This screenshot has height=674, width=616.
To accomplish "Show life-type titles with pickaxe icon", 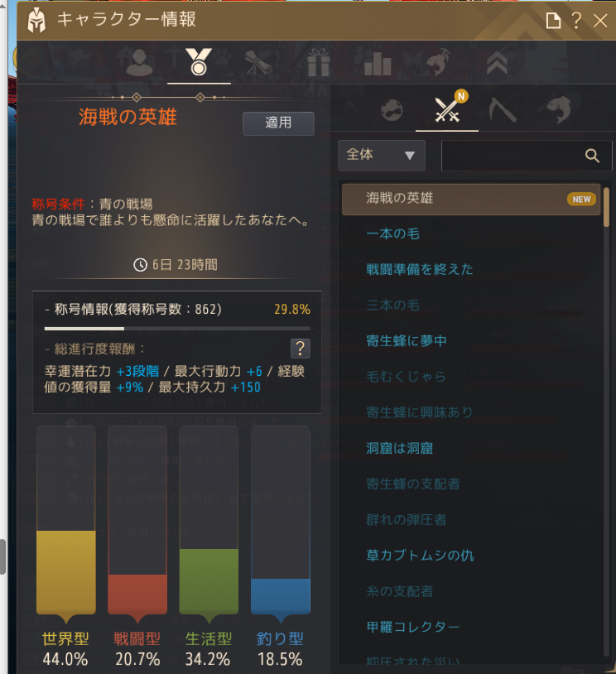I will (x=503, y=109).
